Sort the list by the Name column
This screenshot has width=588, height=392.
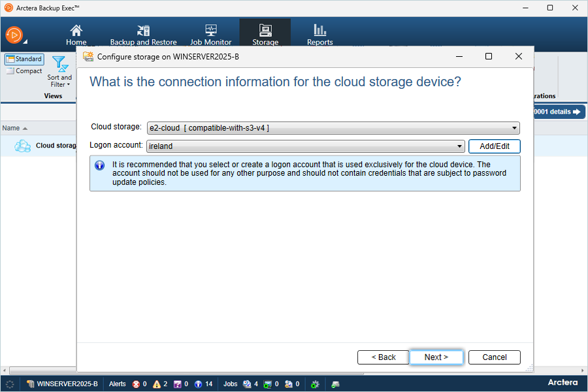[14, 128]
